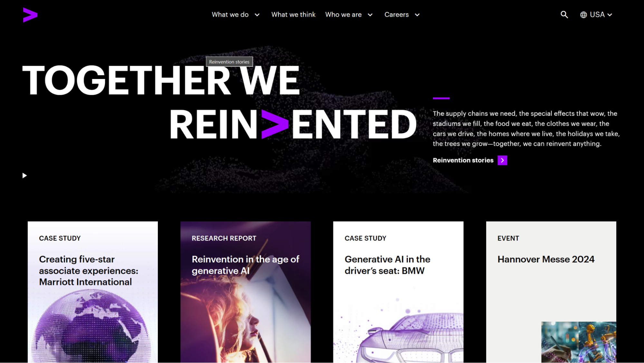Open the USA country selector dropdown arrow

[x=610, y=15]
